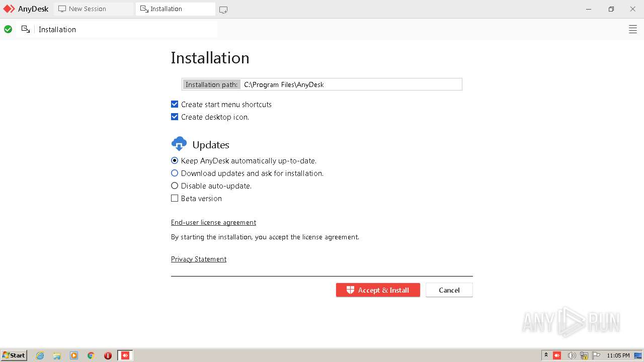
Task: Minimize the AnyDesk window
Action: (589, 9)
